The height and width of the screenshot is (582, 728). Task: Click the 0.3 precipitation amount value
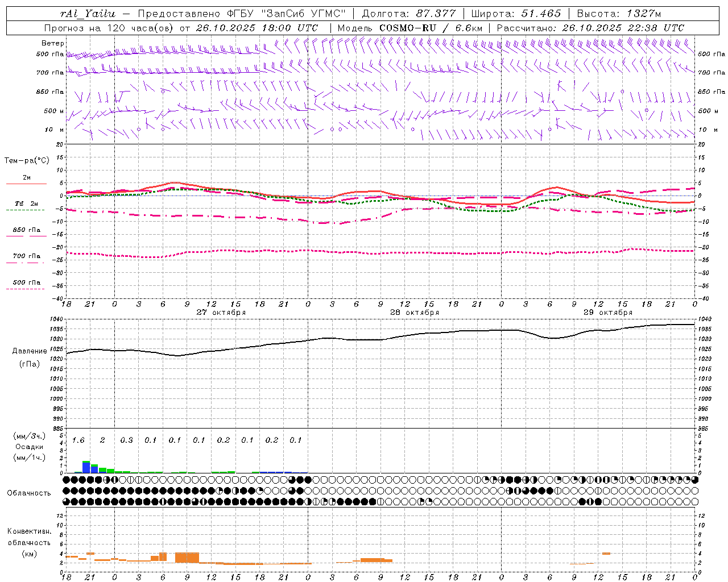[126, 440]
